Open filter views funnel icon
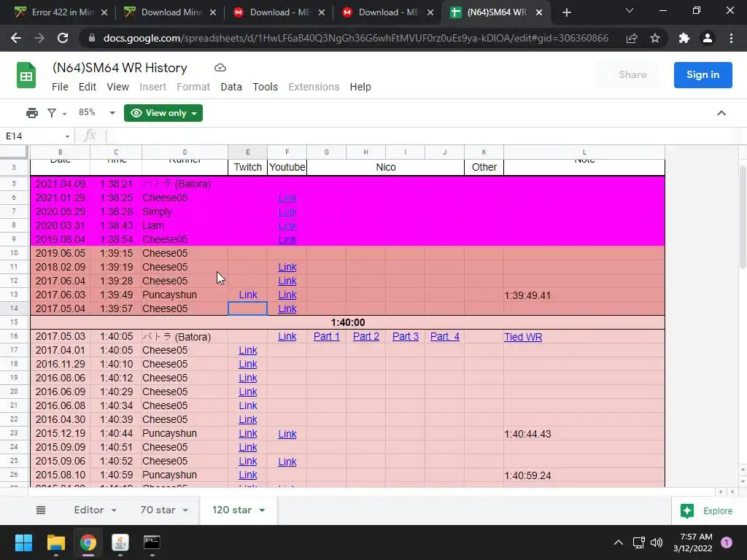The width and height of the screenshot is (747, 560). click(x=52, y=113)
